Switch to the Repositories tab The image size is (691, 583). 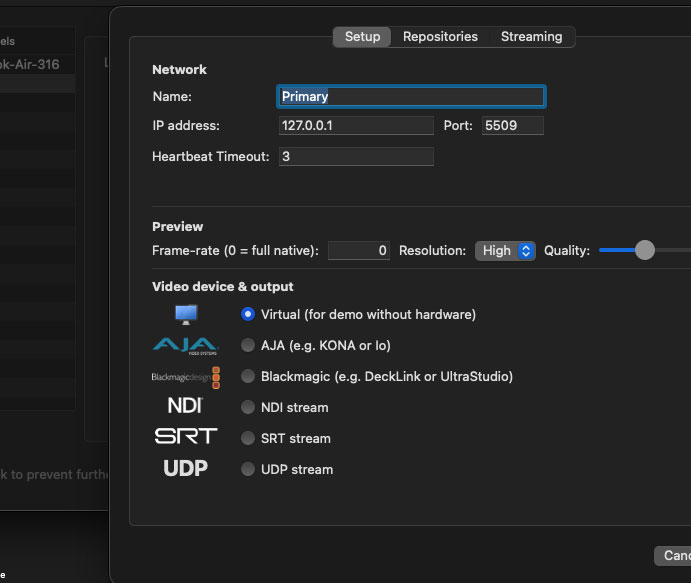(x=440, y=37)
